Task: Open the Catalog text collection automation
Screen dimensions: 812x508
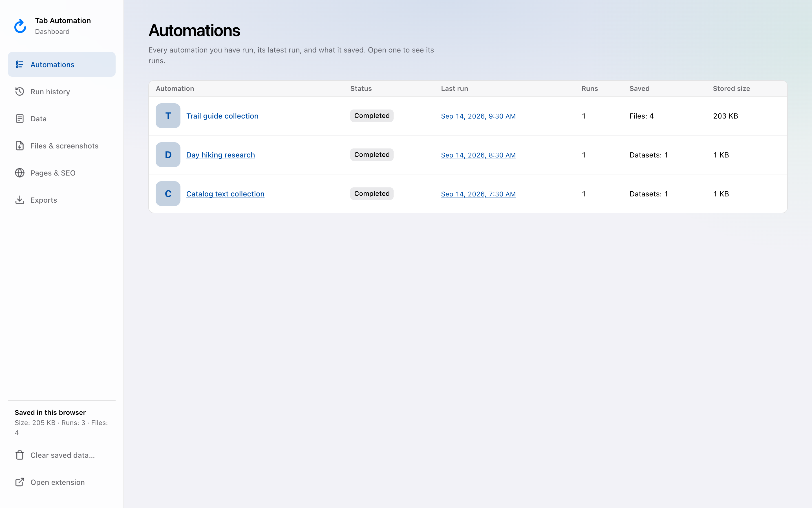Action: [225, 194]
